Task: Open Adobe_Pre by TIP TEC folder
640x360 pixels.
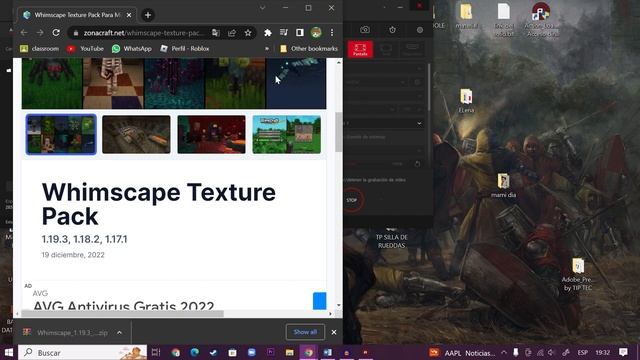Action: pyautogui.click(x=578, y=274)
